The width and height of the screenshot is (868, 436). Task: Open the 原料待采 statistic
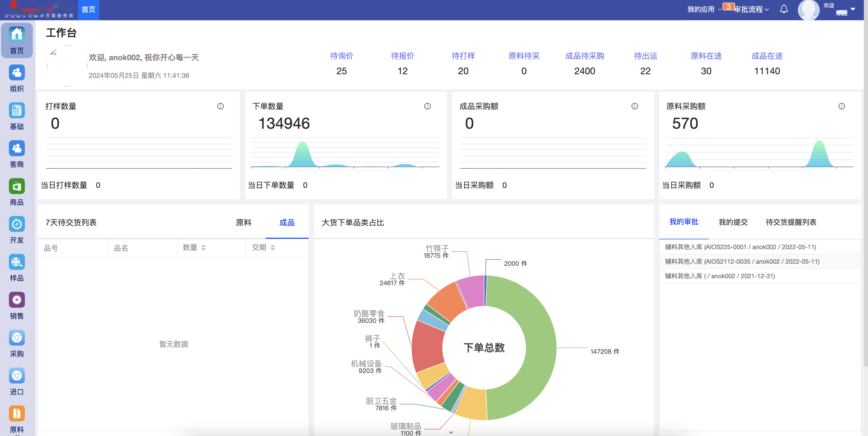524,63
